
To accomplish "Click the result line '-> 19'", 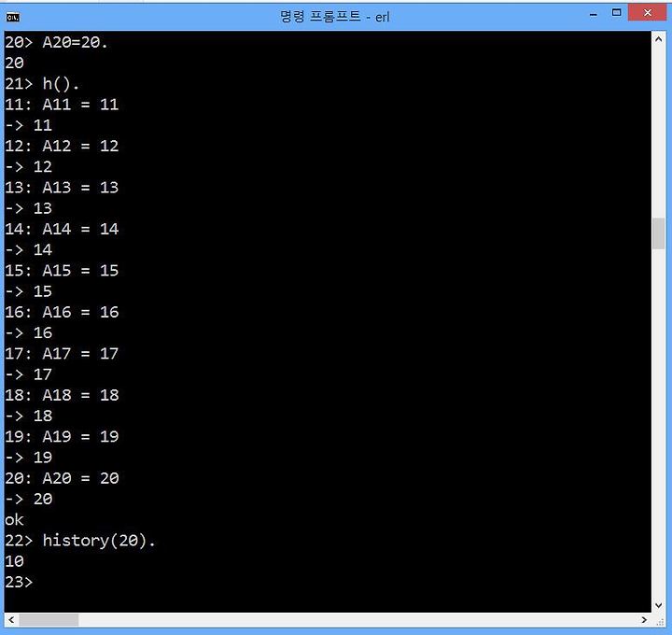I will [29, 458].
